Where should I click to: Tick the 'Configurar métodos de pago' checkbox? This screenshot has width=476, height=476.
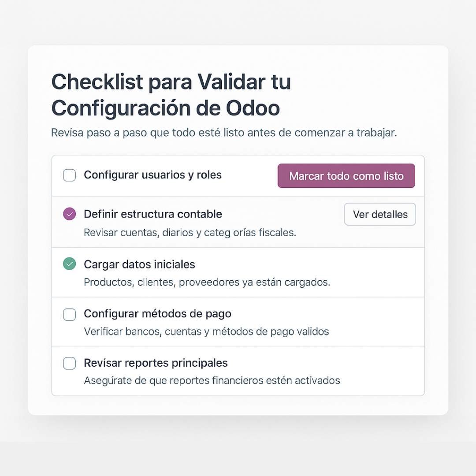69,314
